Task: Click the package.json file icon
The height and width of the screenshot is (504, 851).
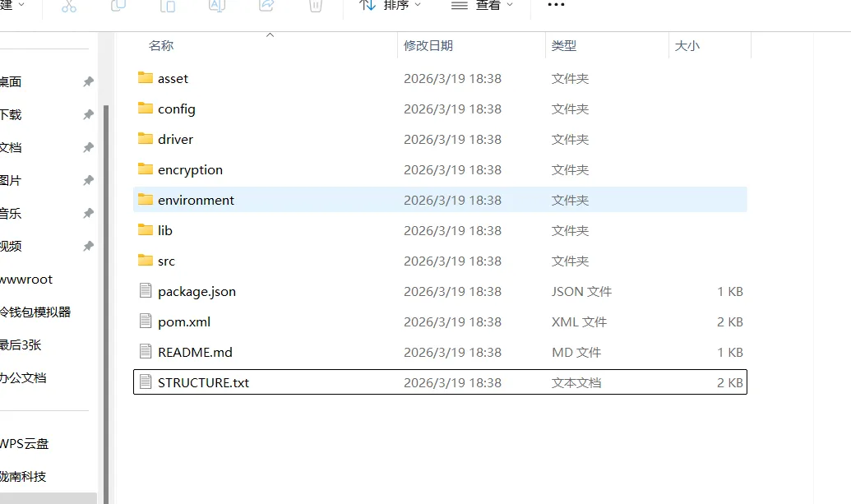Action: pos(146,290)
